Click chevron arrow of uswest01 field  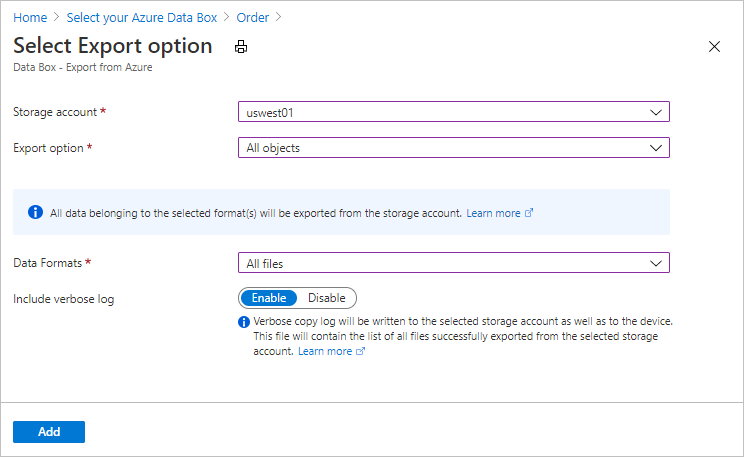tap(656, 112)
